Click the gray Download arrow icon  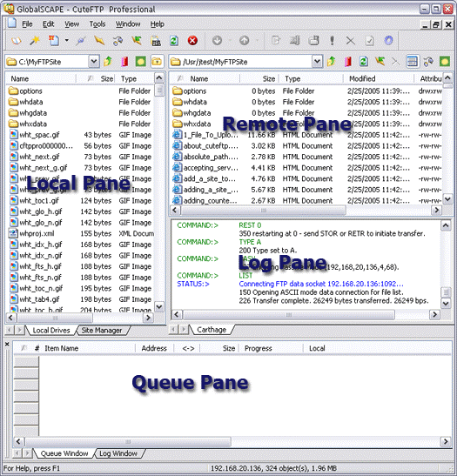click(217, 40)
